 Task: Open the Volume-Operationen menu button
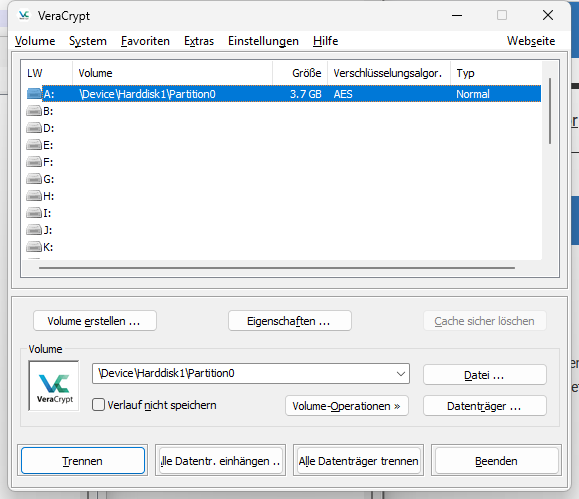(x=347, y=406)
